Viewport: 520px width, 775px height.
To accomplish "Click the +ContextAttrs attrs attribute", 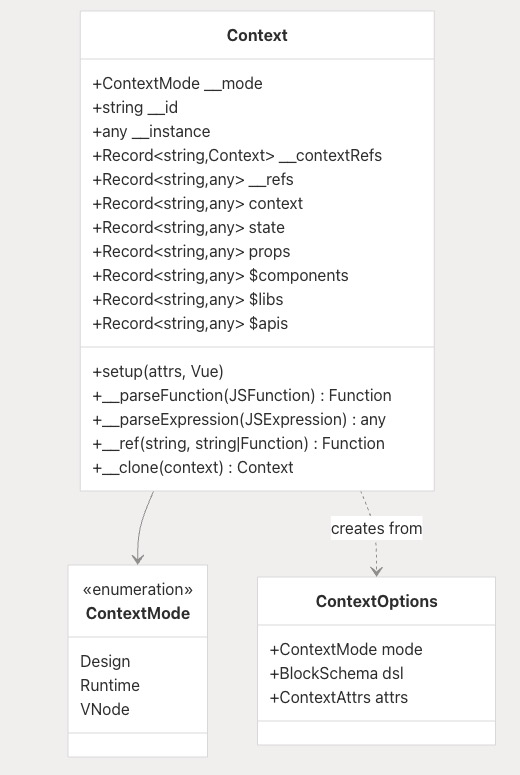I will 339,697.
